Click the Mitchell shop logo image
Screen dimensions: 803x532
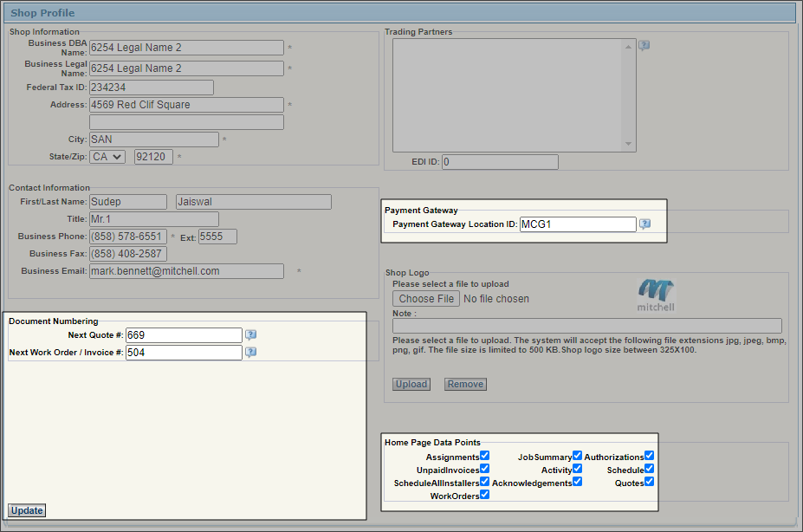tap(656, 295)
